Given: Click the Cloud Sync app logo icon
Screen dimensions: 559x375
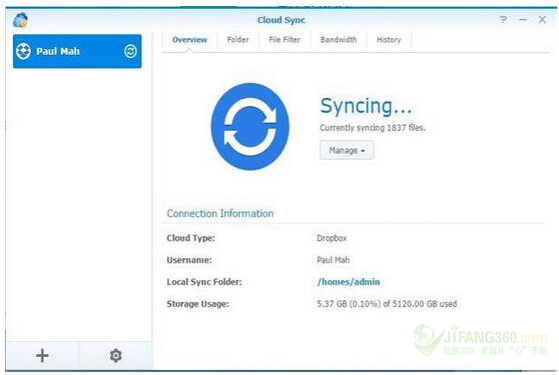Looking at the screenshot, I should pos(20,20).
